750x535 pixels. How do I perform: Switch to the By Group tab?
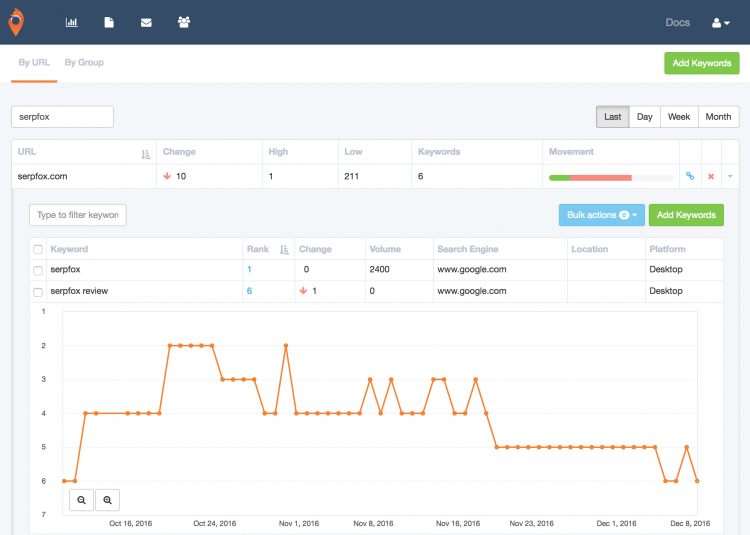click(x=84, y=63)
